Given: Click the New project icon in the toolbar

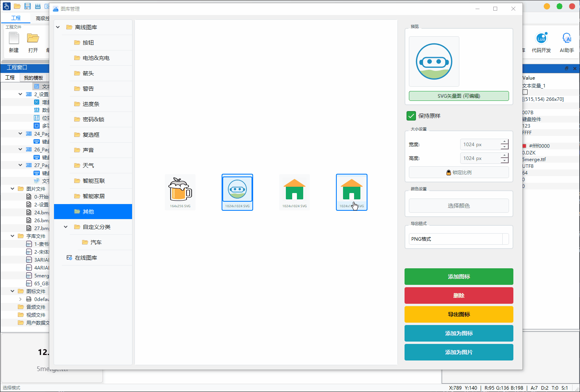Looking at the screenshot, I should [14, 42].
